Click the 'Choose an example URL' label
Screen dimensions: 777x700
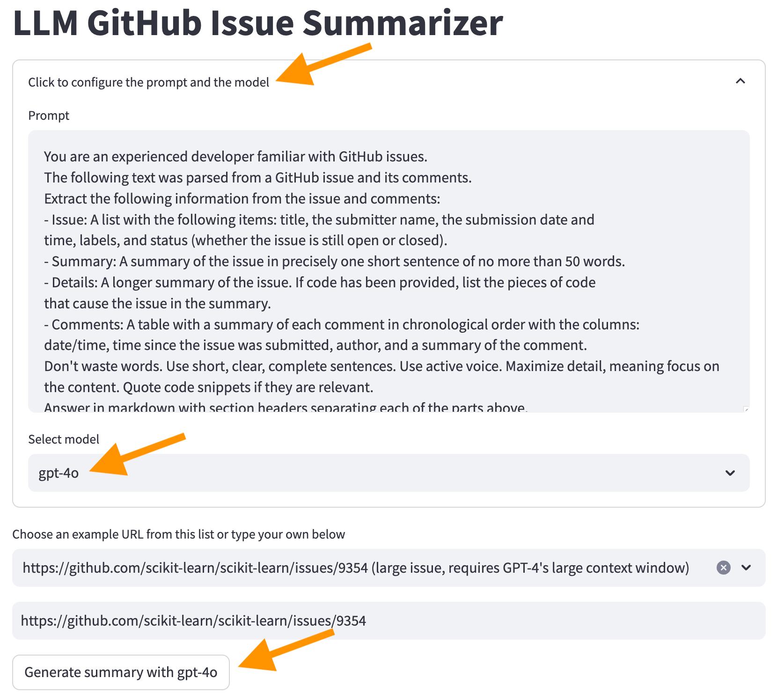point(178,534)
